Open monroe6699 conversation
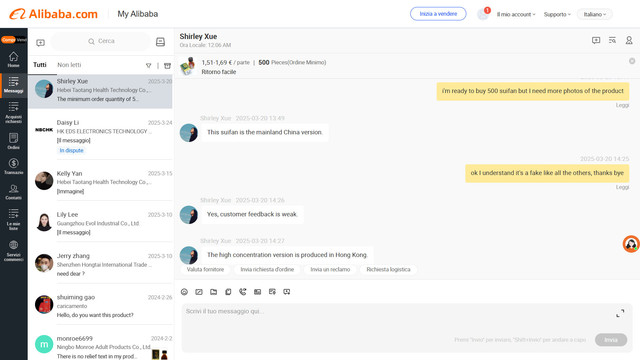 click(100, 346)
